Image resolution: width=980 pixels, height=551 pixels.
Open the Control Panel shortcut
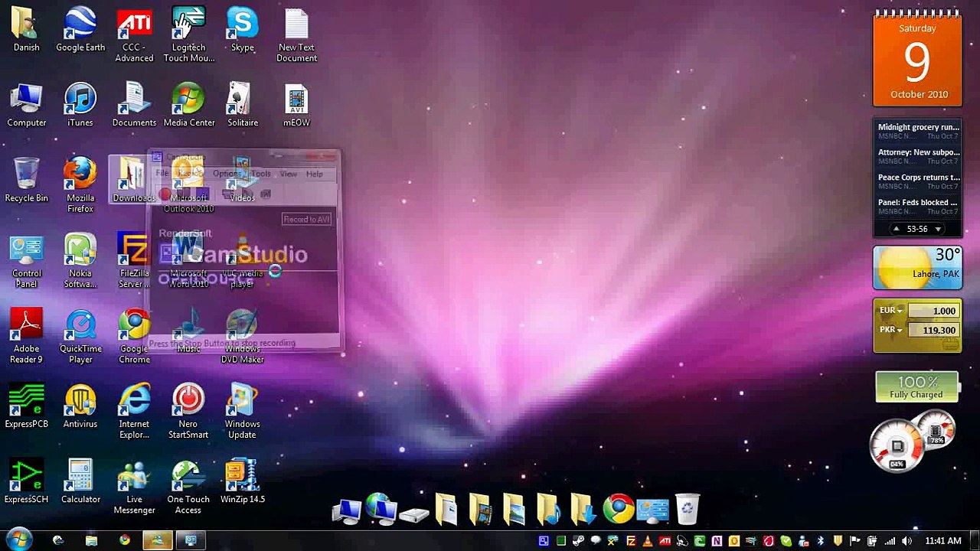[x=27, y=262]
